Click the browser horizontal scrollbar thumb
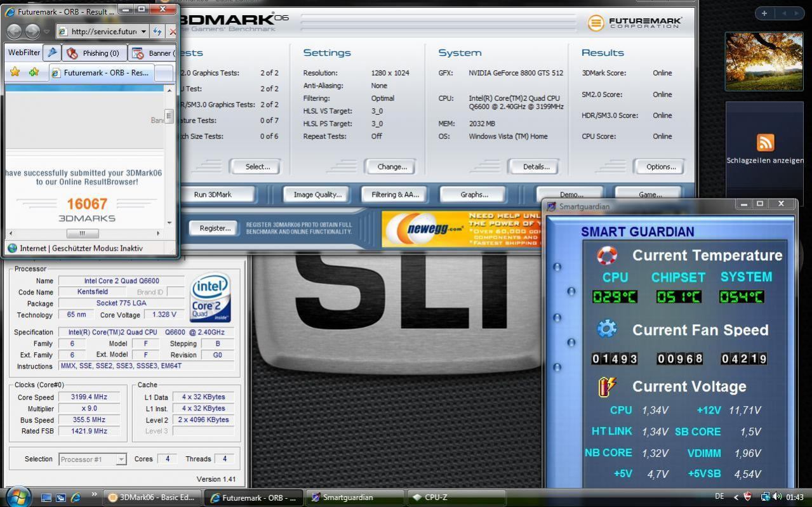812x507 pixels. click(83, 234)
